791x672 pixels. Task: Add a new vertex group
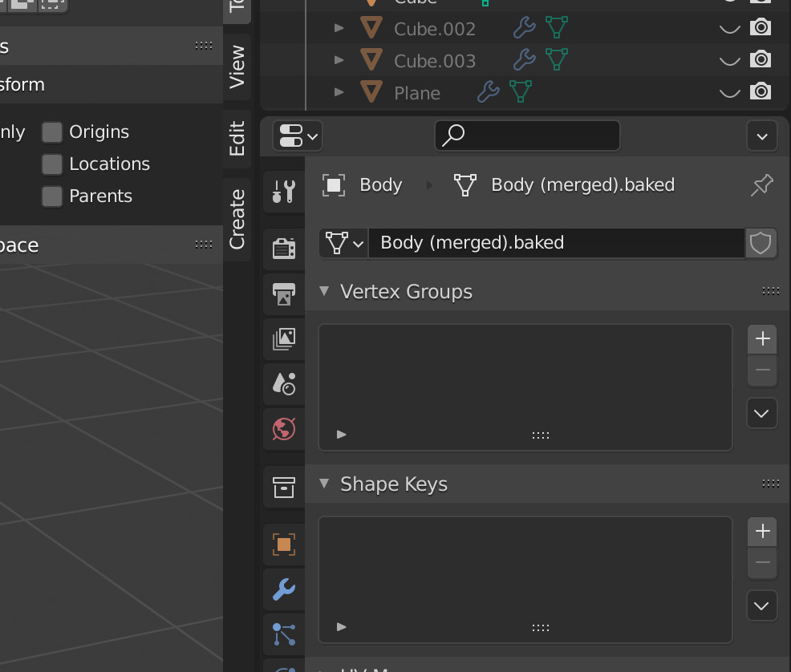[x=762, y=338]
